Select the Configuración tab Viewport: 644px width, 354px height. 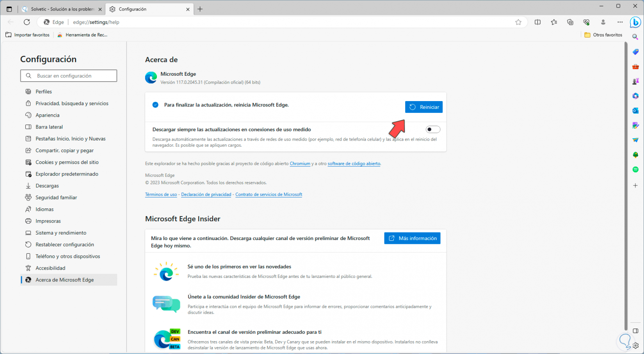pos(150,9)
